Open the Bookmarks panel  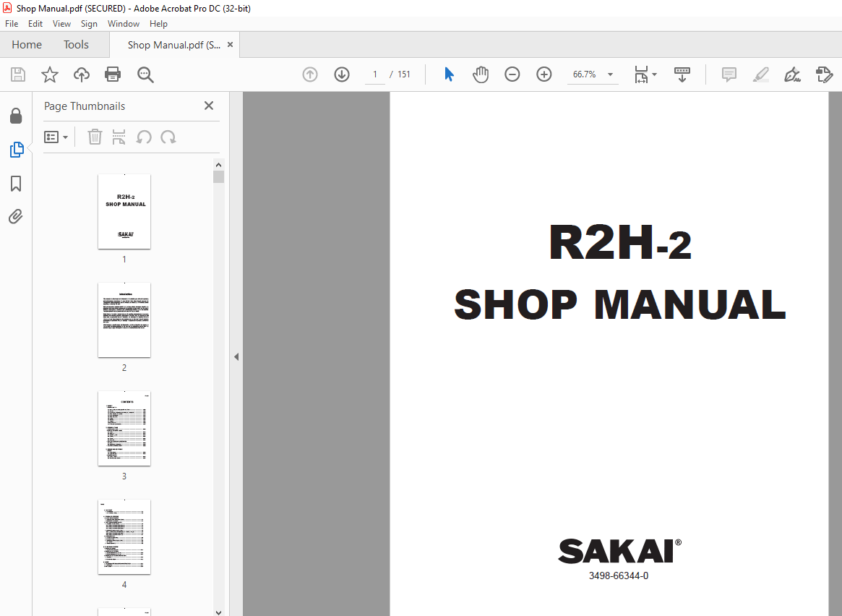tap(16, 184)
